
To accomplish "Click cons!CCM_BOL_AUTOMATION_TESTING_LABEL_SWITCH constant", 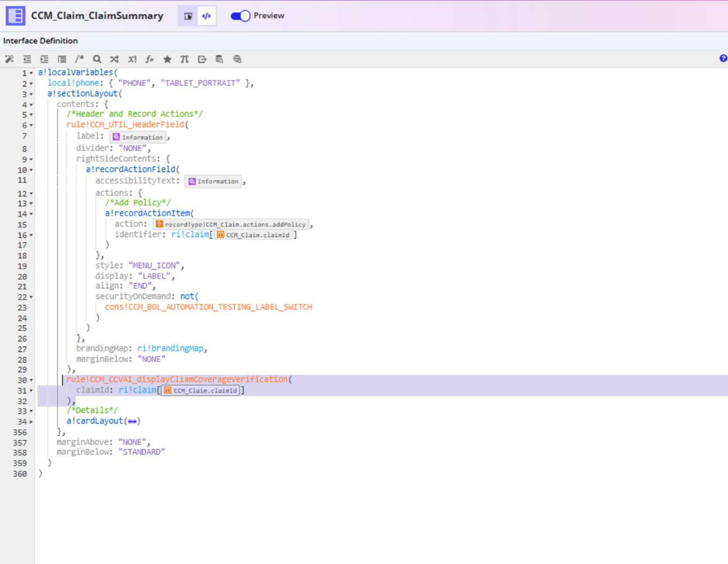I will click(208, 307).
